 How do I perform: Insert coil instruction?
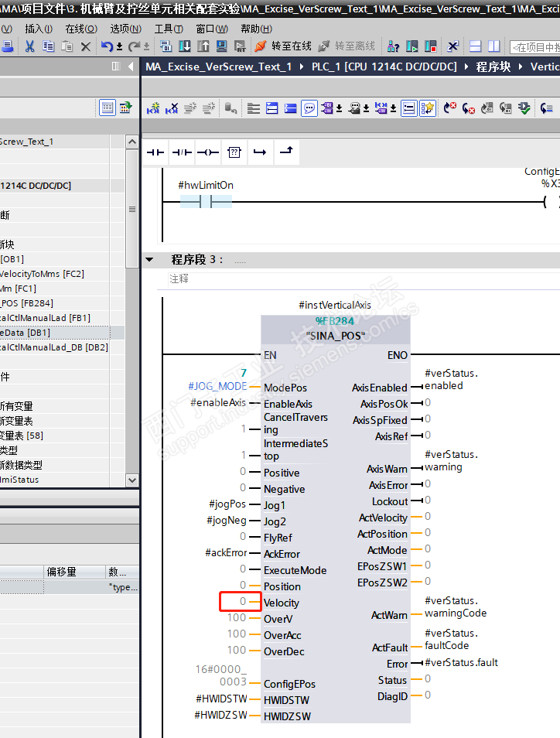(x=207, y=152)
